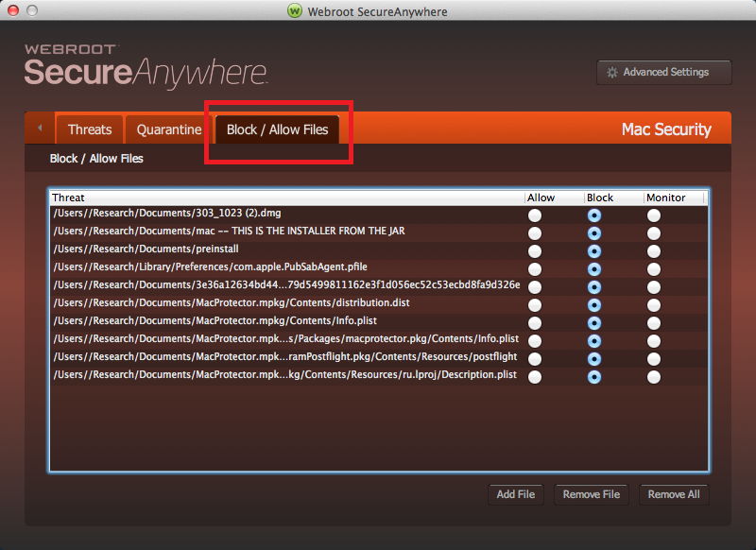Select the Block / Allow Files tab
Image resolution: width=756 pixels, height=550 pixels.
[x=277, y=129]
